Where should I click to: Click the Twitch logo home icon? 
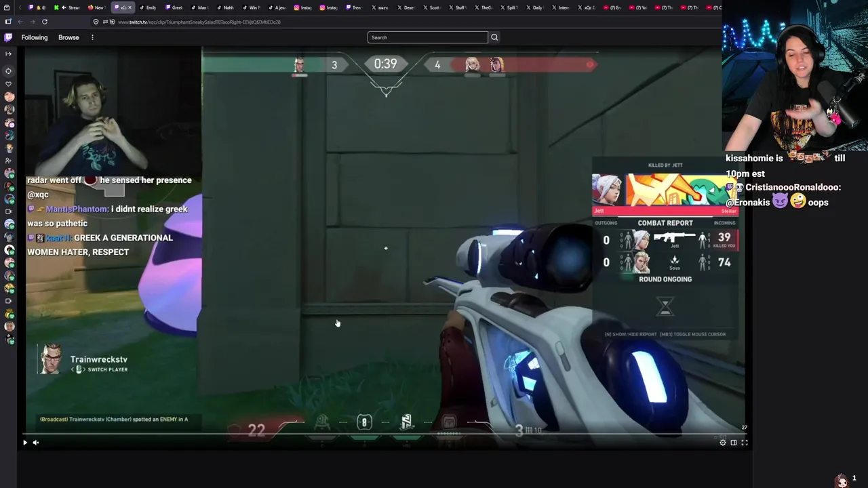[8, 37]
